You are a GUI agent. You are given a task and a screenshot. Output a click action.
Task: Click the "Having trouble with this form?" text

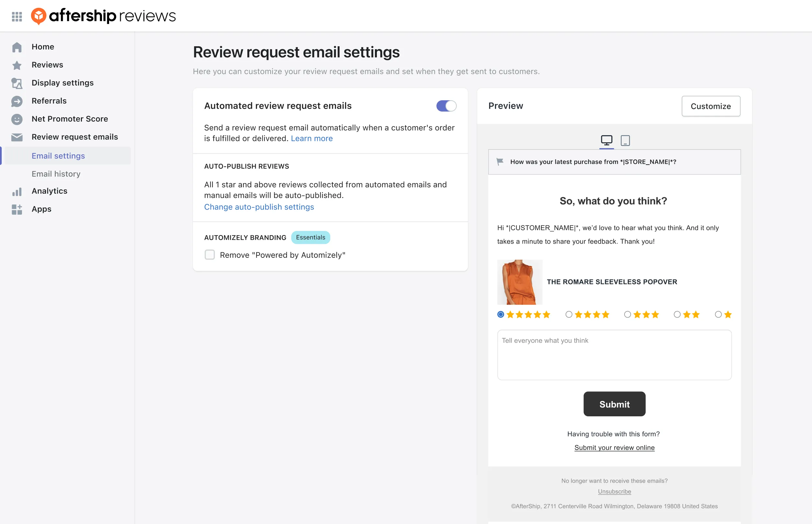(613, 434)
